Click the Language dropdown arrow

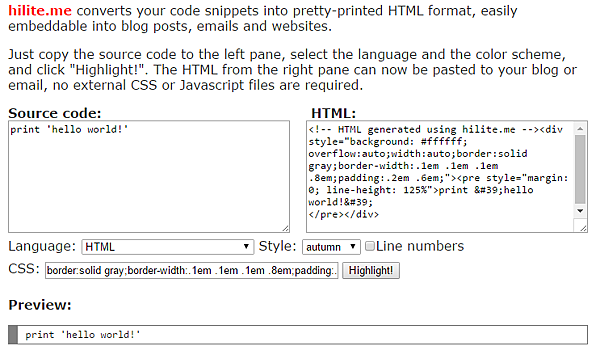(246, 247)
